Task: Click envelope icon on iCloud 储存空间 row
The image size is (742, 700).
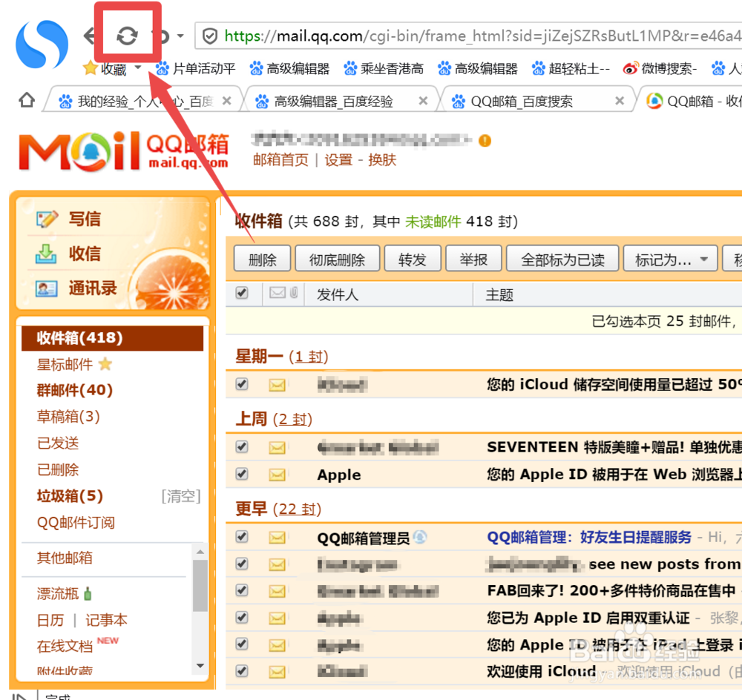Action: click(x=278, y=385)
